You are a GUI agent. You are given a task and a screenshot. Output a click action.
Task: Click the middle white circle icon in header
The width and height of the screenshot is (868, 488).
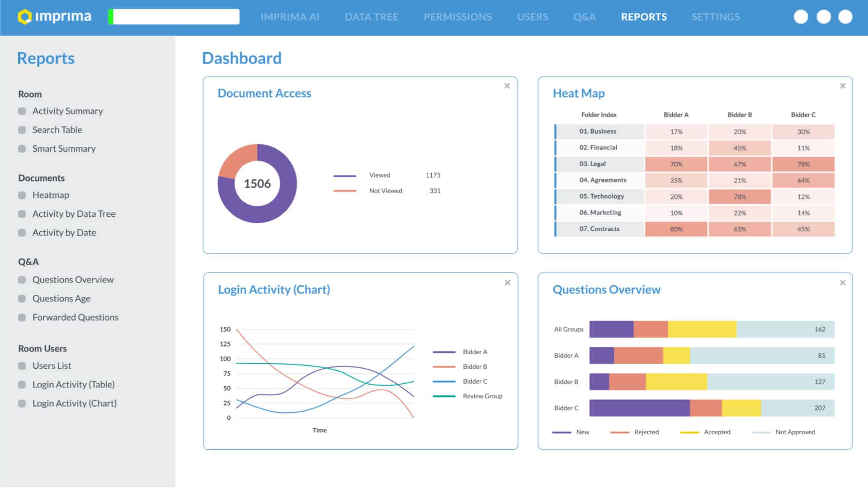coord(823,17)
